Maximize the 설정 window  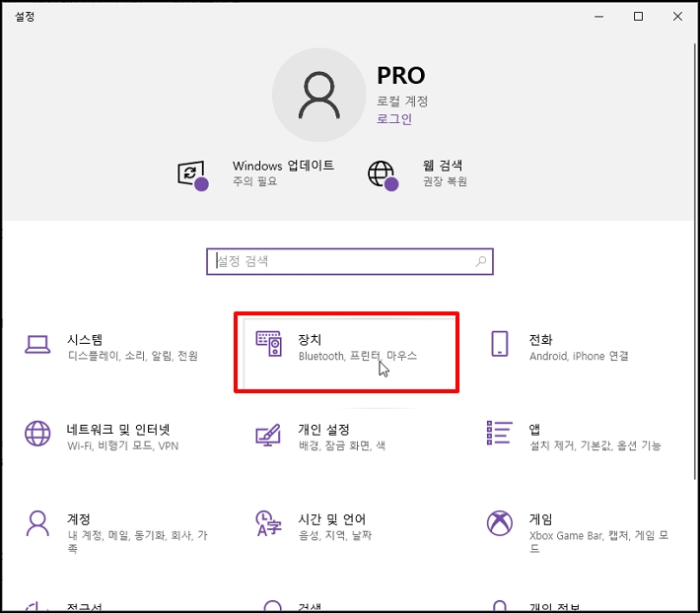pos(639,17)
